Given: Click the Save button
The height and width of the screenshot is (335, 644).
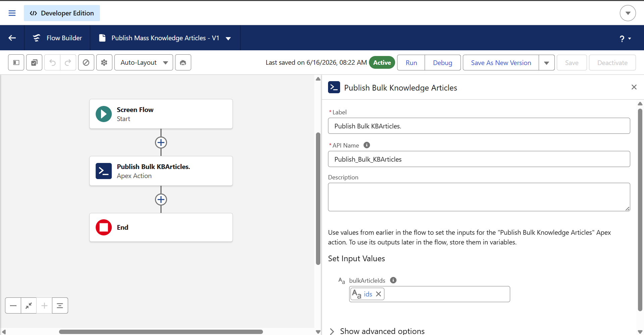Looking at the screenshot, I should pos(572,62).
